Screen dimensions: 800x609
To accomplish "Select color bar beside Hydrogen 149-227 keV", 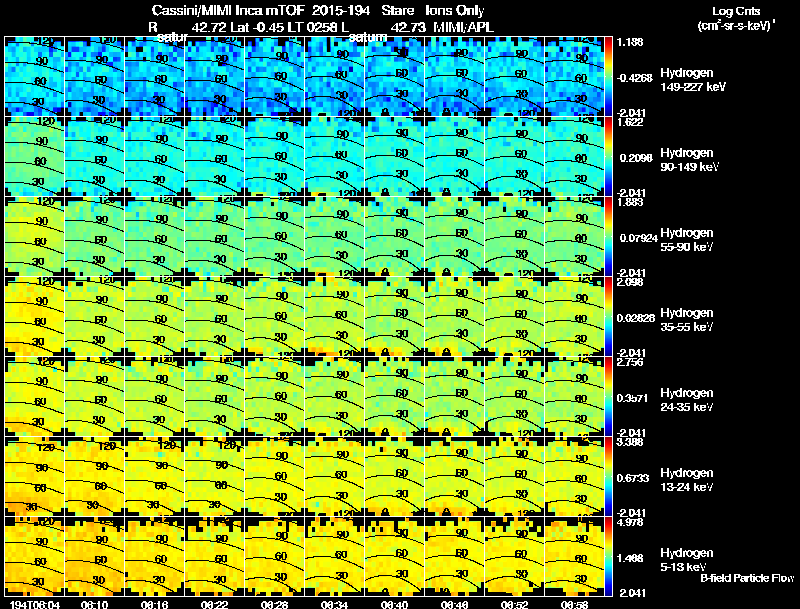I will (608, 77).
